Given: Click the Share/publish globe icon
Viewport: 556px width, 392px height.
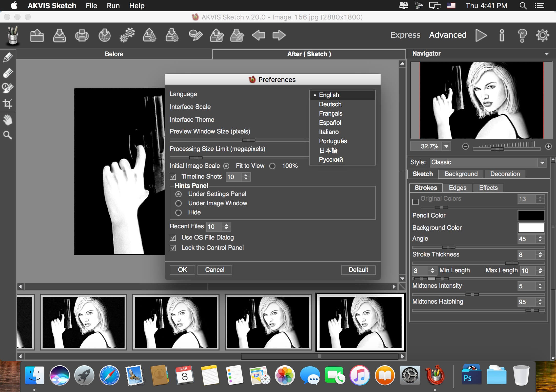Looking at the screenshot, I should click(104, 35).
